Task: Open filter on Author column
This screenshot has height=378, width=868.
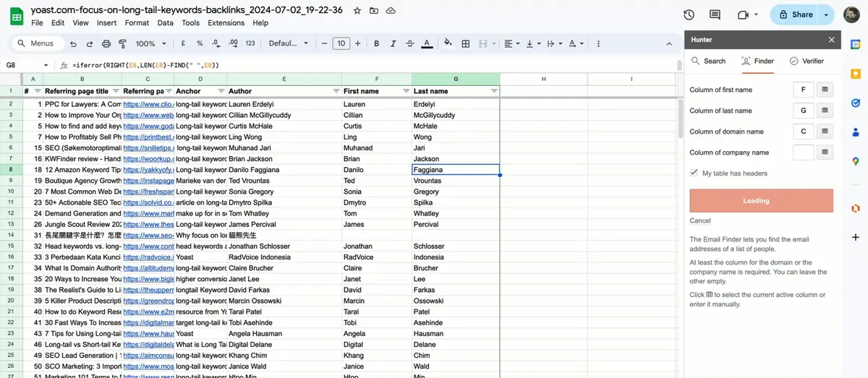Action: [x=336, y=91]
